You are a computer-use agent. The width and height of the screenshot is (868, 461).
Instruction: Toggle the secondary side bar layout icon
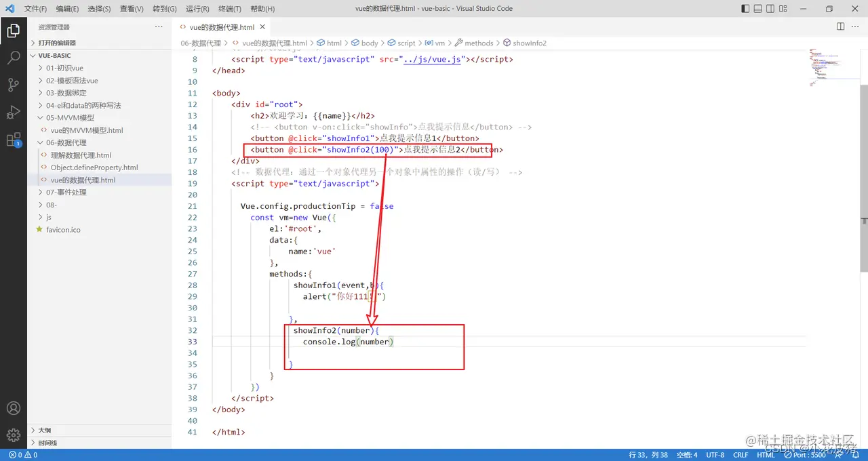point(771,9)
